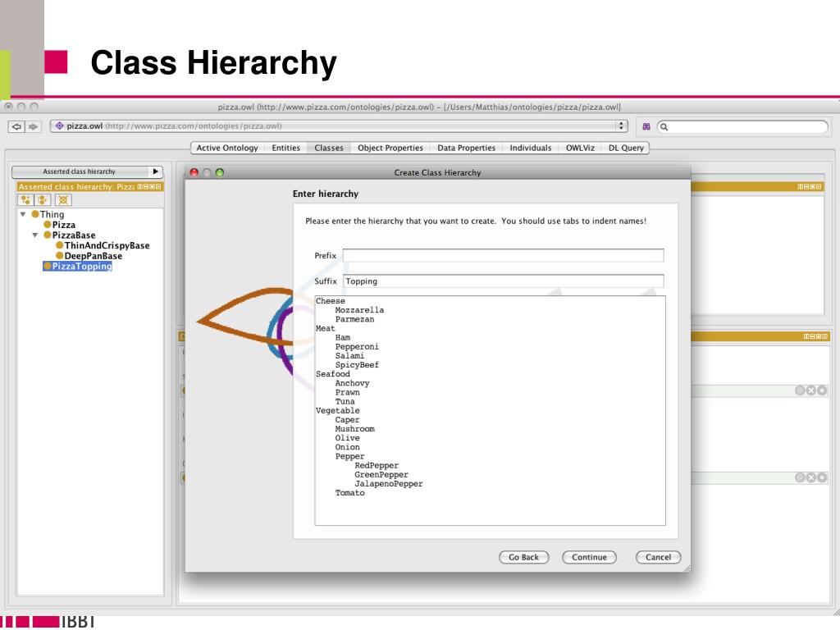Image resolution: width=840 pixels, height=630 pixels.
Task: Click the 'Parmezan' line in the hierarchy text
Action: click(354, 319)
